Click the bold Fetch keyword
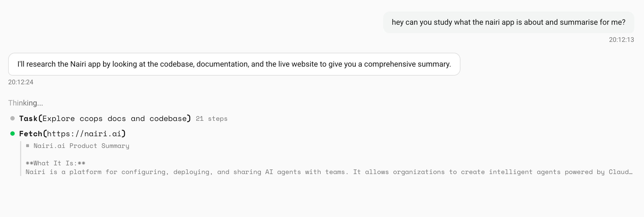Image resolution: width=644 pixels, height=217 pixels. (x=30, y=134)
